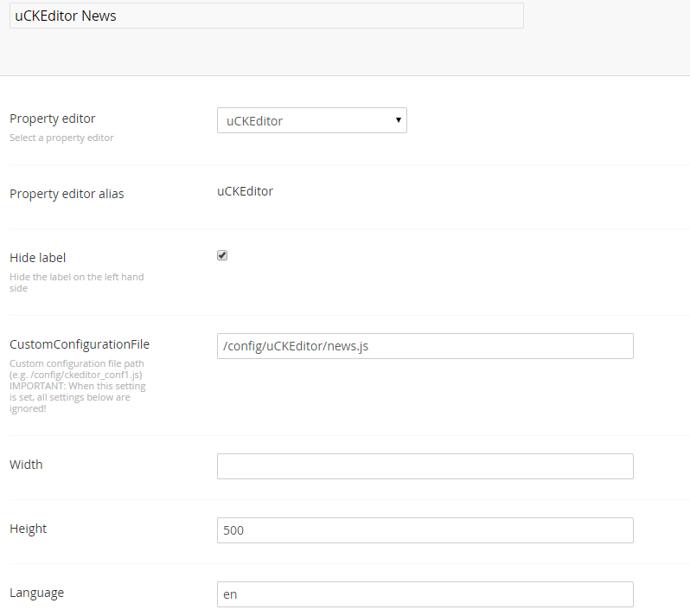The image size is (690, 616).
Task: Click the dropdown arrow beside uCKEditor
Action: [399, 119]
